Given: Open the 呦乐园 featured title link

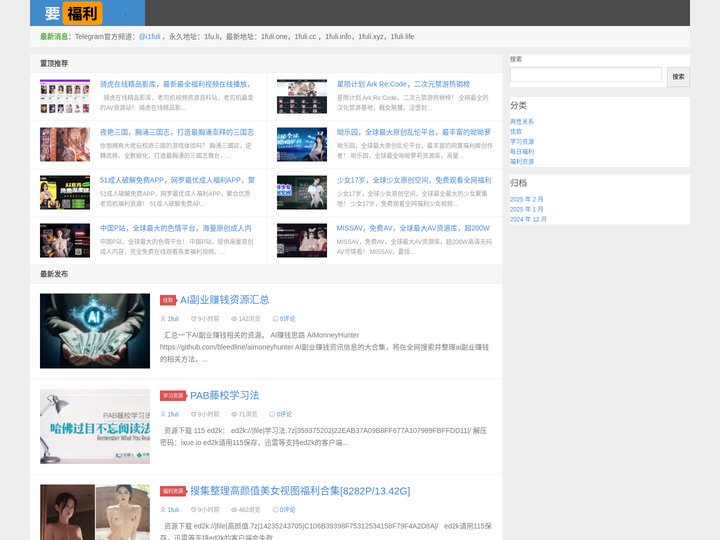Looking at the screenshot, I should coord(414,132).
